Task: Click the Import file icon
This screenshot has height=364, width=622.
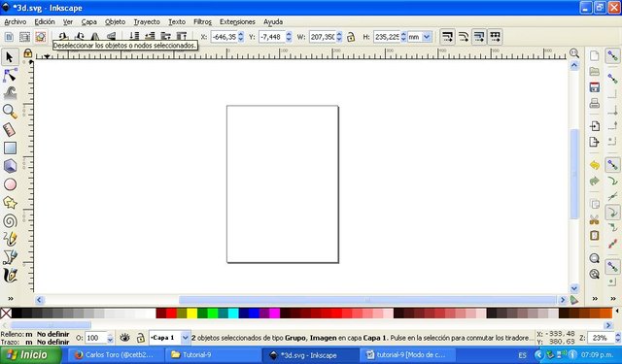Action: point(594,126)
